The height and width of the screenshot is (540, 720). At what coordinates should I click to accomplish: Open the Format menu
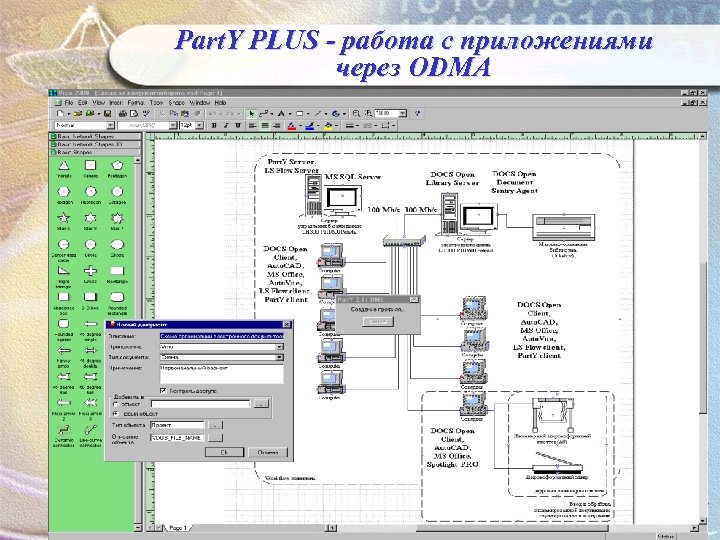click(135, 103)
